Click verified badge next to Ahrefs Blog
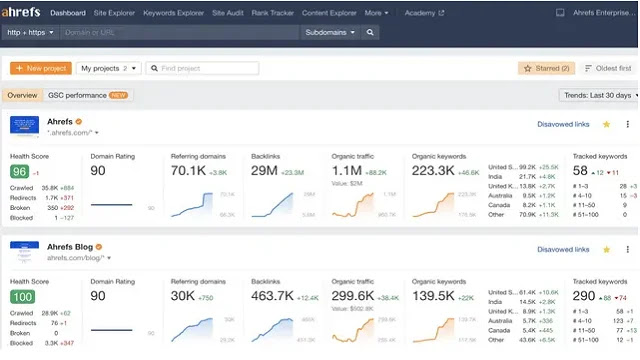 point(99,247)
